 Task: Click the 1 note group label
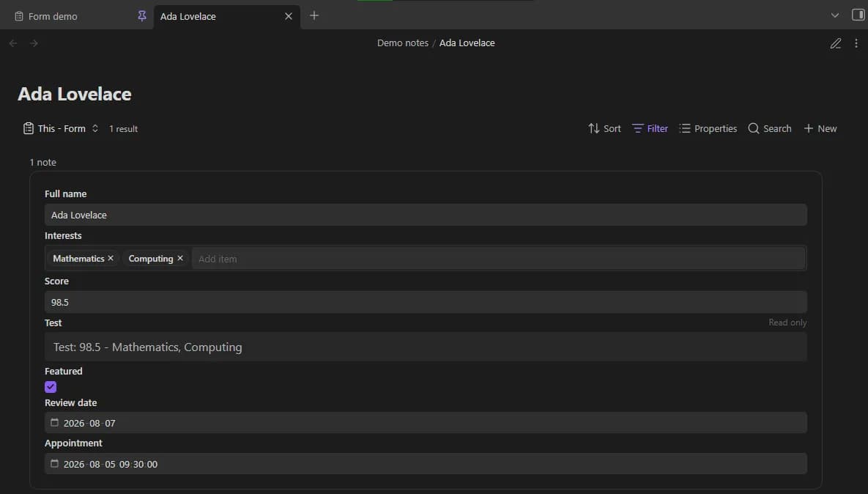tap(42, 162)
